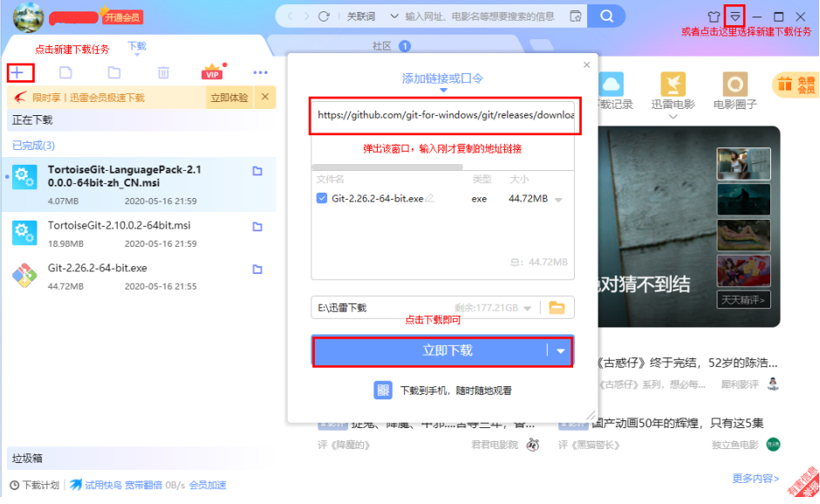Select the fourth cartoon movie thumbnail
This screenshot has height=504, width=820.
743,271
